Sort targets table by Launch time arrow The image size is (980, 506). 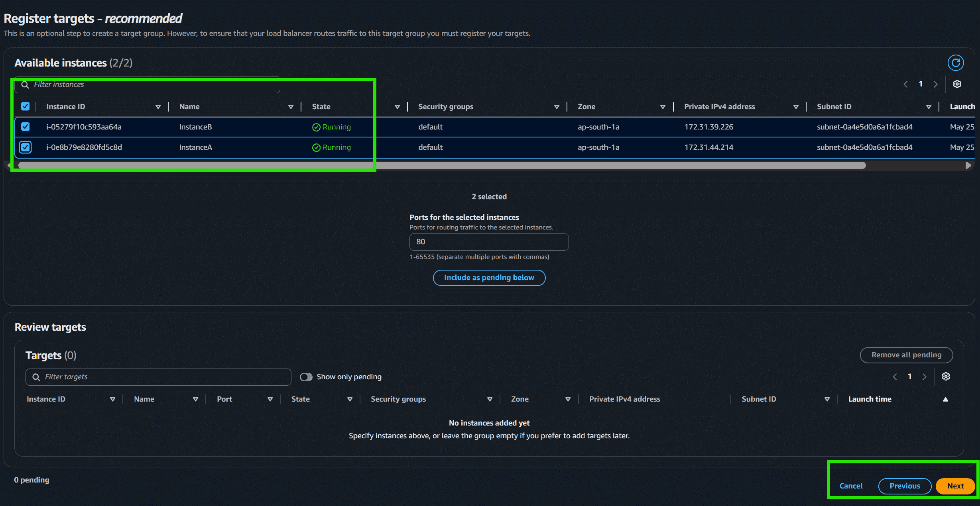[945, 399]
